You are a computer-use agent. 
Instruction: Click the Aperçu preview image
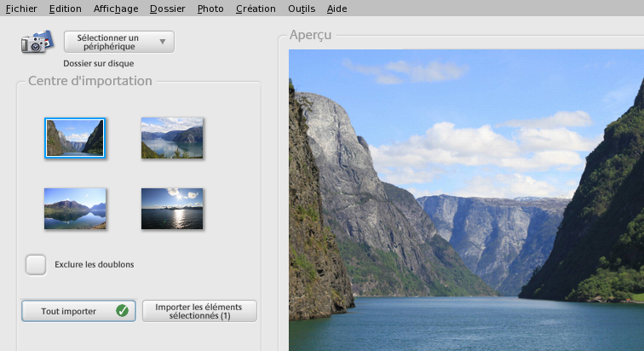(x=466, y=200)
